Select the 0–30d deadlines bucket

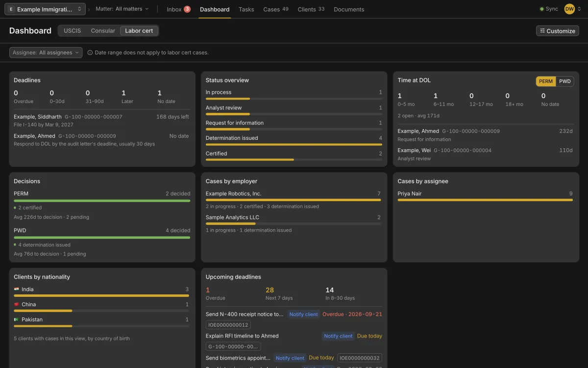pyautogui.click(x=57, y=97)
